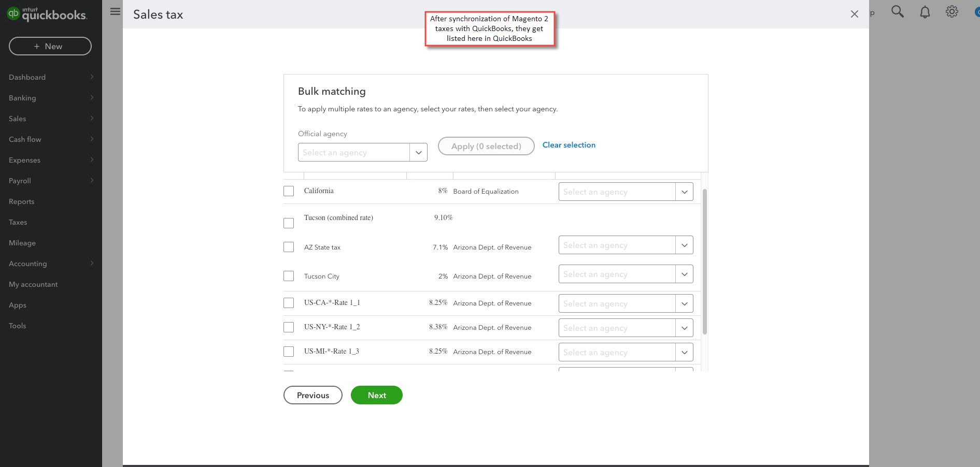
Task: Open the Official agency dropdown arrow
Action: pyautogui.click(x=419, y=152)
